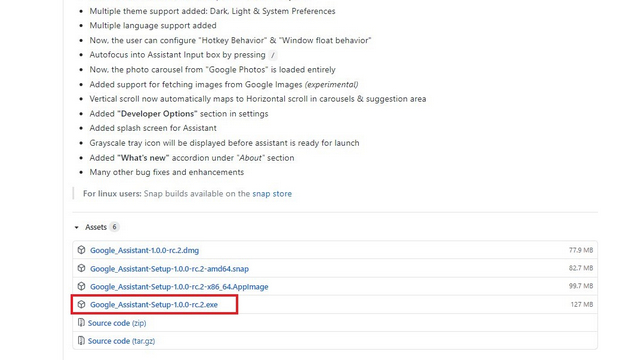
Task: Download the Google_Assistant-Setup amd64.snap file
Action: pyautogui.click(x=169, y=269)
